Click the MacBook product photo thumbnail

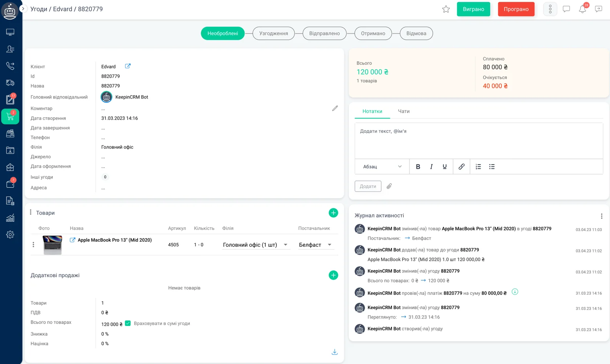tap(53, 245)
